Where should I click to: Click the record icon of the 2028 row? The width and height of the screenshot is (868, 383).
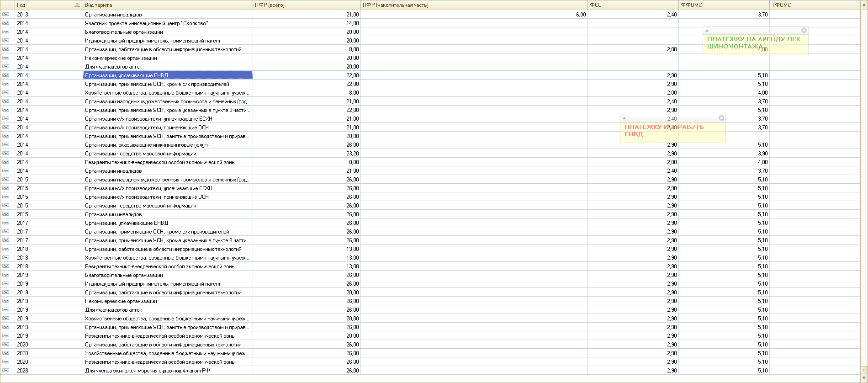click(x=5, y=370)
